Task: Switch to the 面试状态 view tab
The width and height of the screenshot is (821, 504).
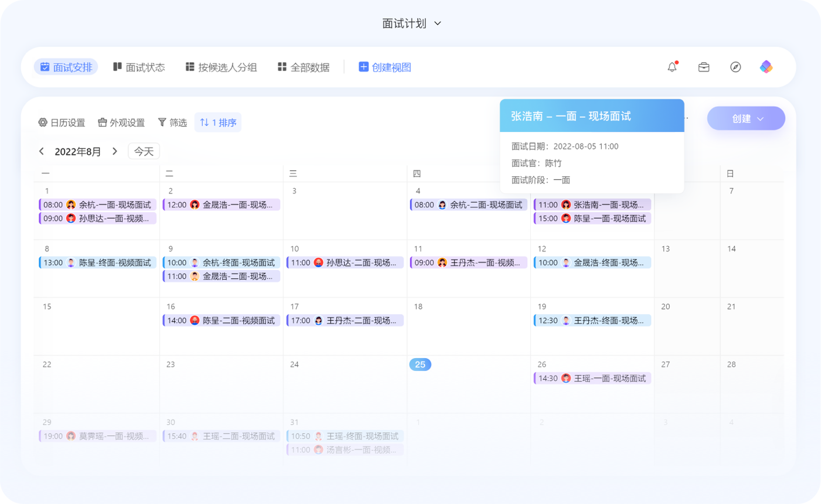Action: pos(139,67)
